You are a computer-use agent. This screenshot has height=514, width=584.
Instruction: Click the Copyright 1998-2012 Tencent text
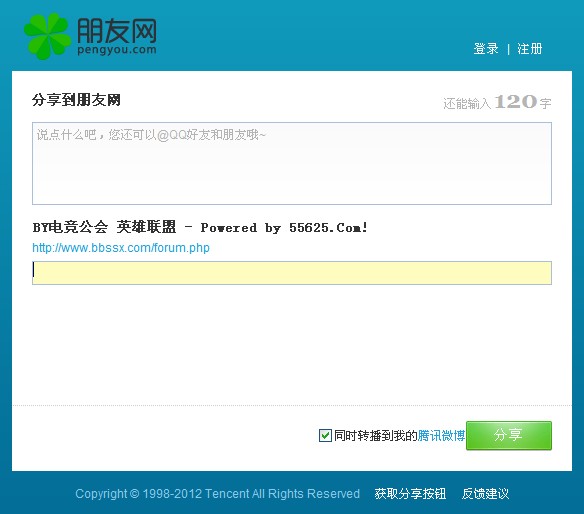(x=217, y=494)
